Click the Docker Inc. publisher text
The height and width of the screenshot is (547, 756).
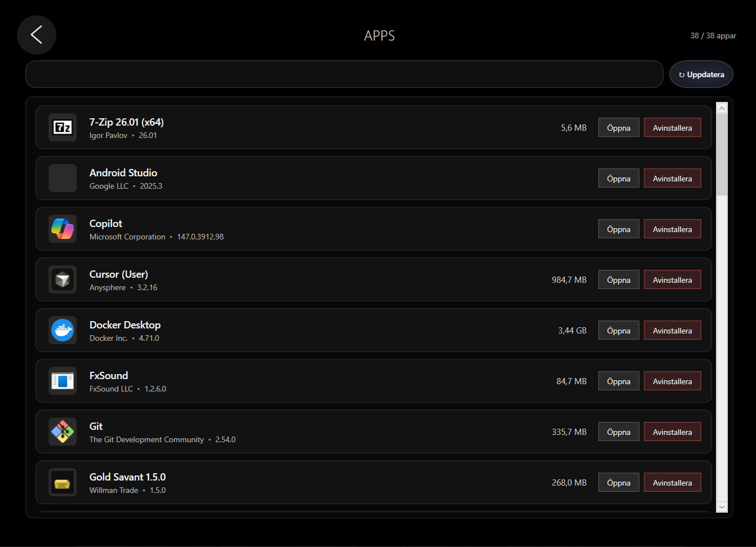pos(108,339)
